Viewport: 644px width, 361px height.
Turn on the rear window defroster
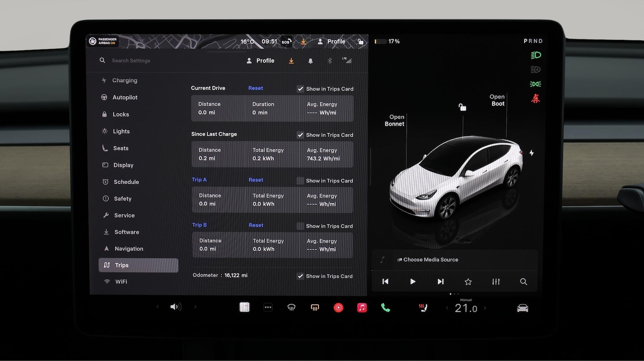315,308
